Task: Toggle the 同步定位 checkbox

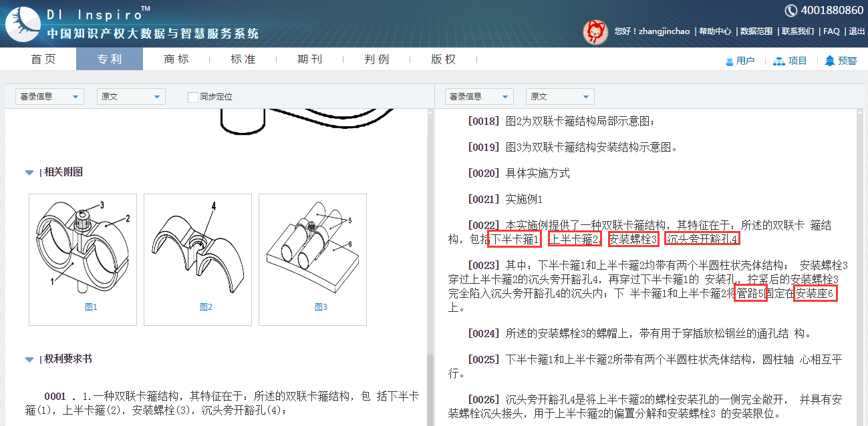Action: tap(193, 97)
